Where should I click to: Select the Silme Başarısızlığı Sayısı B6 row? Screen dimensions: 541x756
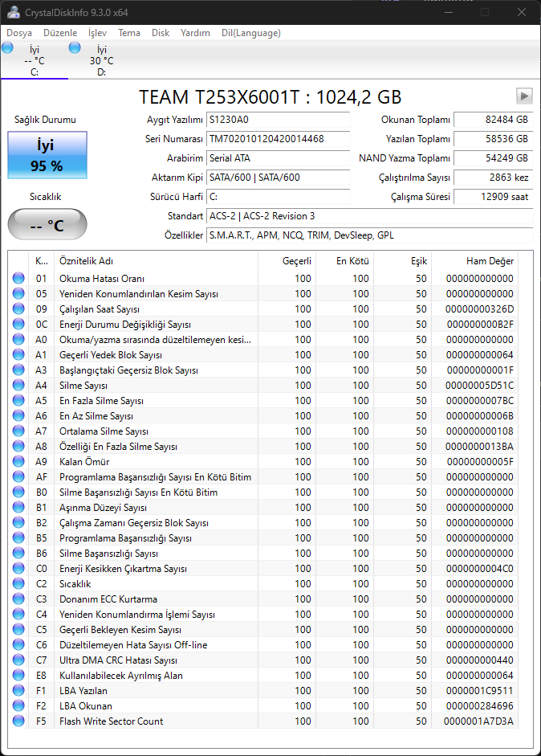[x=263, y=553]
